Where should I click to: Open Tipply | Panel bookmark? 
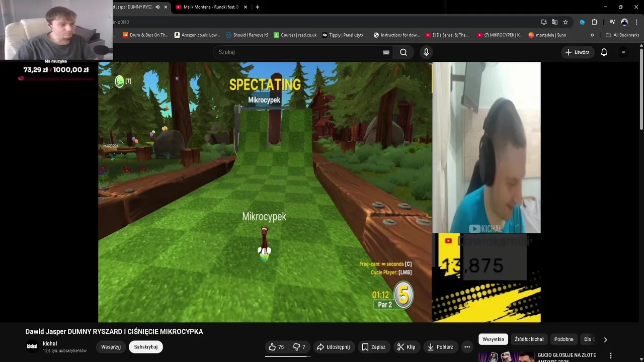[344, 35]
